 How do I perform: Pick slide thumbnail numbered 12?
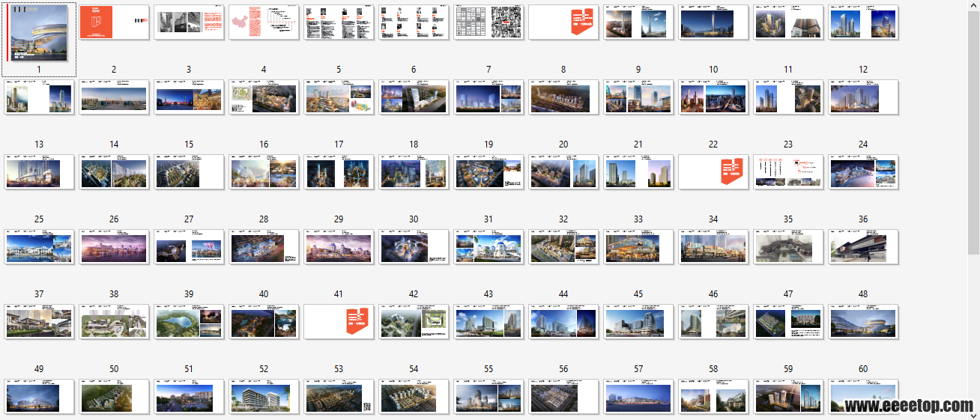coord(863,22)
